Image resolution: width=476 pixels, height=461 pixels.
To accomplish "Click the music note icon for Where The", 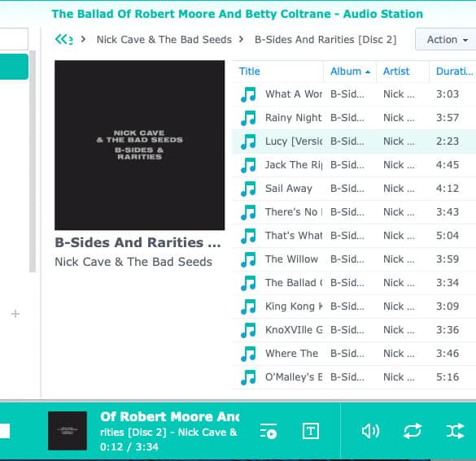I will point(248,354).
